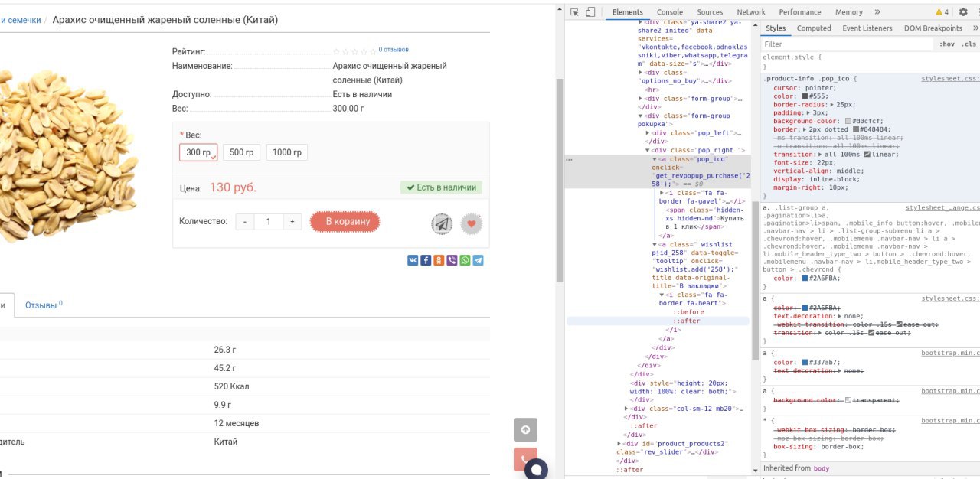The width and height of the screenshot is (980, 479).
Task: Open the Memory tab
Action: pos(849,12)
